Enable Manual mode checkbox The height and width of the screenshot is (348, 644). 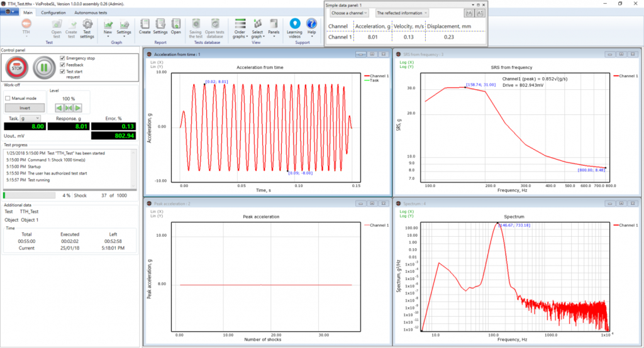tap(8, 98)
